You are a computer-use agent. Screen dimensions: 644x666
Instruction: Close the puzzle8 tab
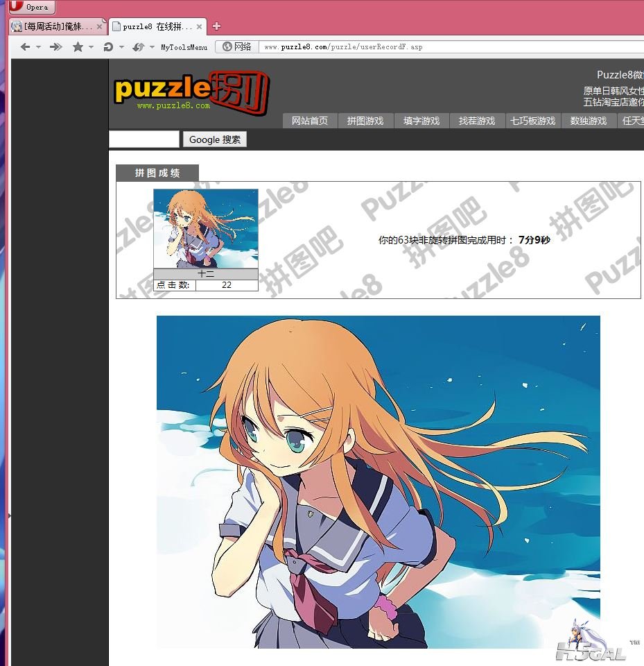199,26
